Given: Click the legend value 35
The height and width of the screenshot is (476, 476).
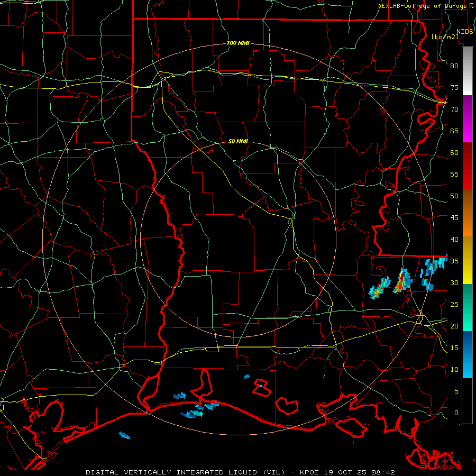Looking at the screenshot, I should [454, 261].
